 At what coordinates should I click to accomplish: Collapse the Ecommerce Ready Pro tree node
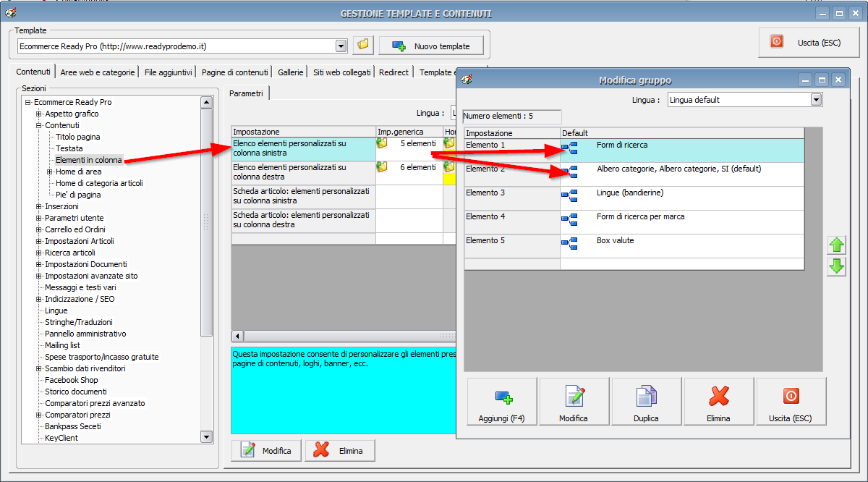coord(28,102)
